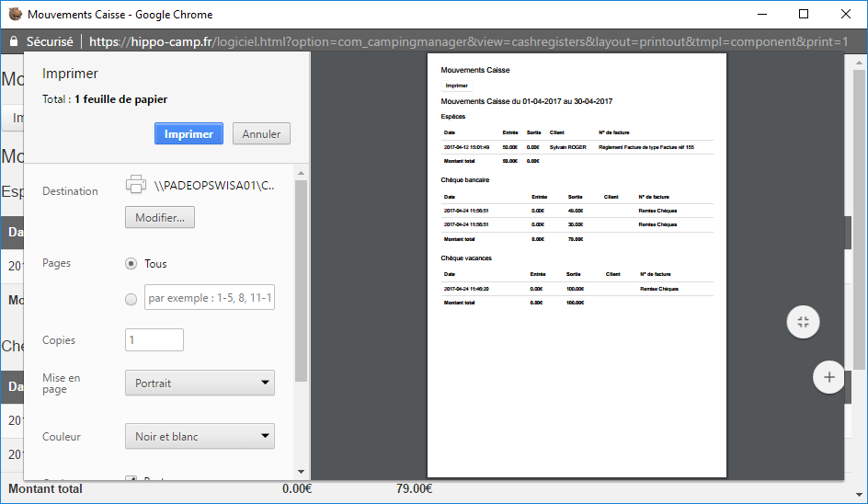This screenshot has height=504, width=868.
Task: Open the 'Noir et blanc' color dropdown
Action: 200,436
